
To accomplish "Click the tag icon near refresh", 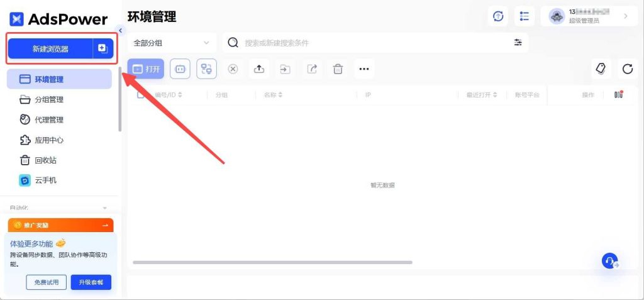I will tap(601, 69).
